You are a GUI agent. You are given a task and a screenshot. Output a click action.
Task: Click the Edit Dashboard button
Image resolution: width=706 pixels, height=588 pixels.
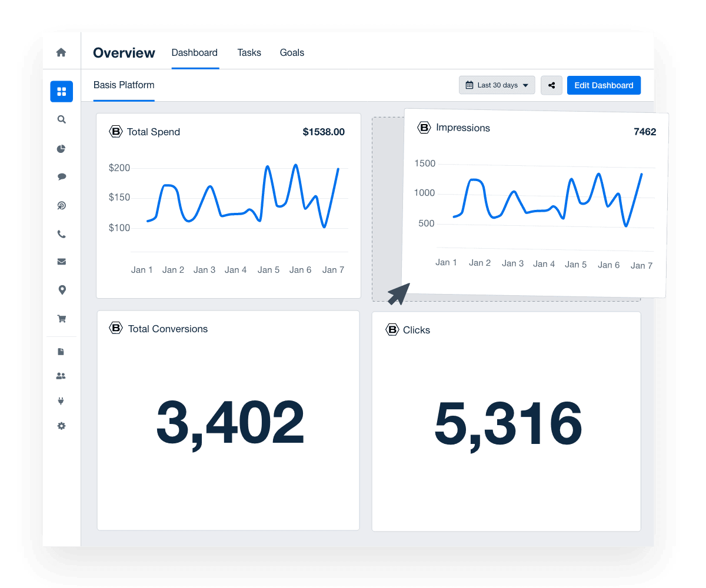(604, 85)
